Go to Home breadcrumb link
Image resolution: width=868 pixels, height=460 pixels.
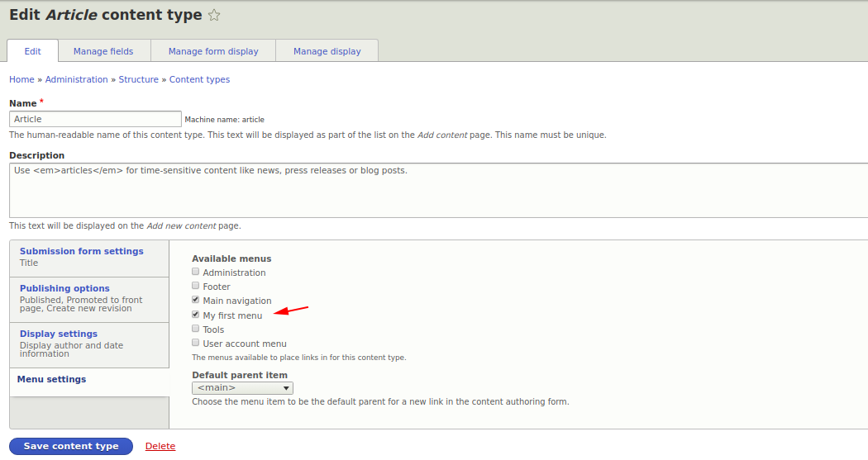point(21,79)
